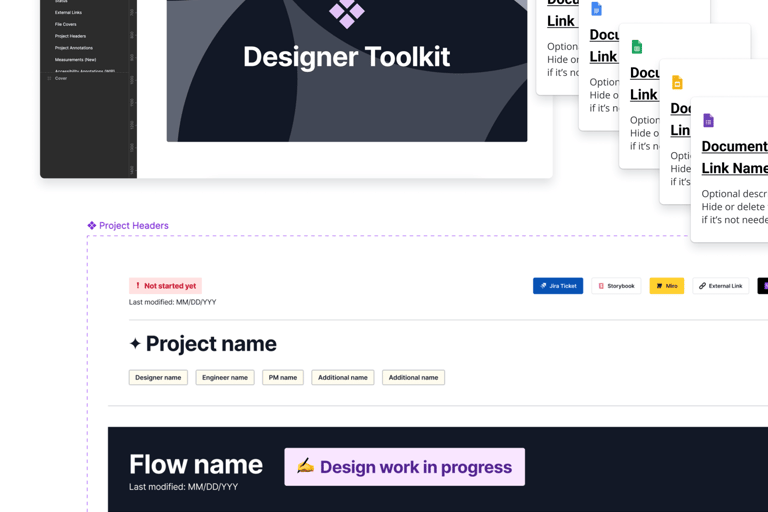768x512 pixels.
Task: Open the Docu Link on the Google Docs card
Action: [x=604, y=46]
